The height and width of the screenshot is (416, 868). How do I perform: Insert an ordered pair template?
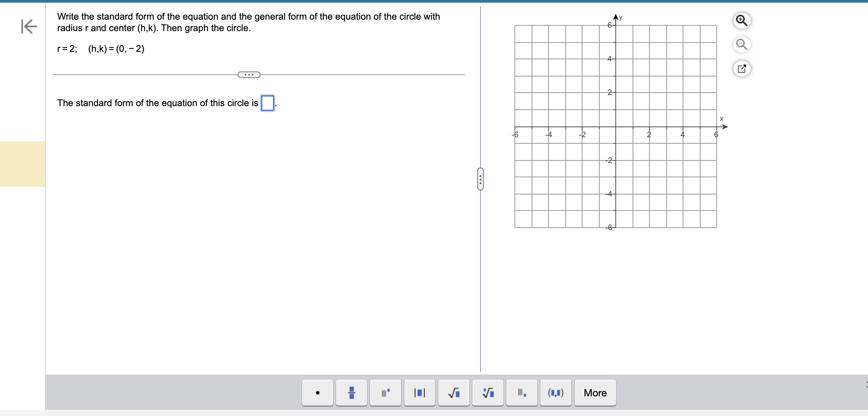[x=556, y=393]
